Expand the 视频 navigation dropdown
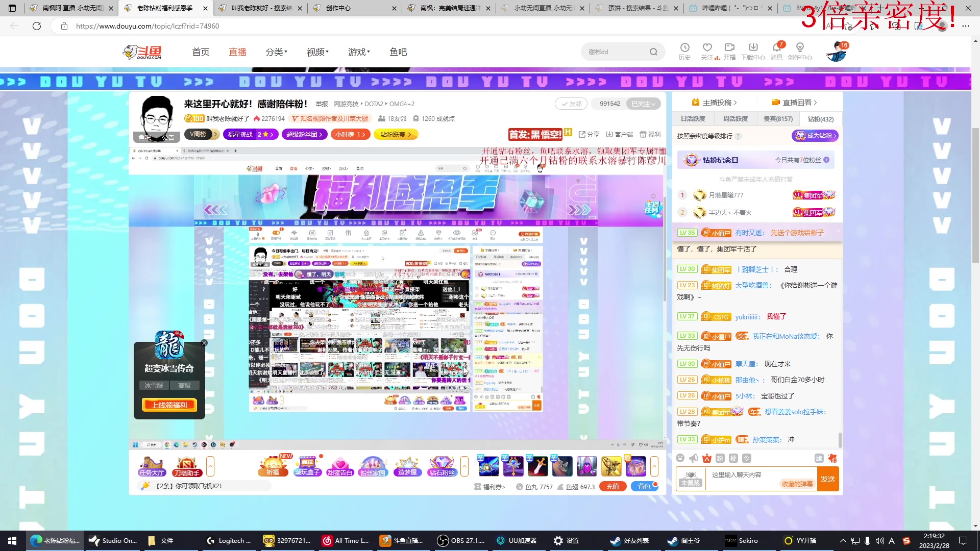The height and width of the screenshot is (551, 980). click(317, 52)
